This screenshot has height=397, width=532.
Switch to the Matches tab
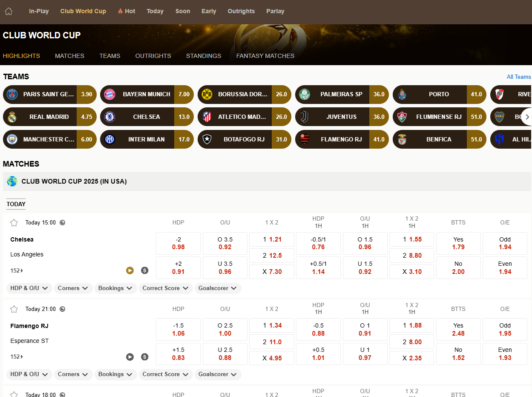point(69,56)
